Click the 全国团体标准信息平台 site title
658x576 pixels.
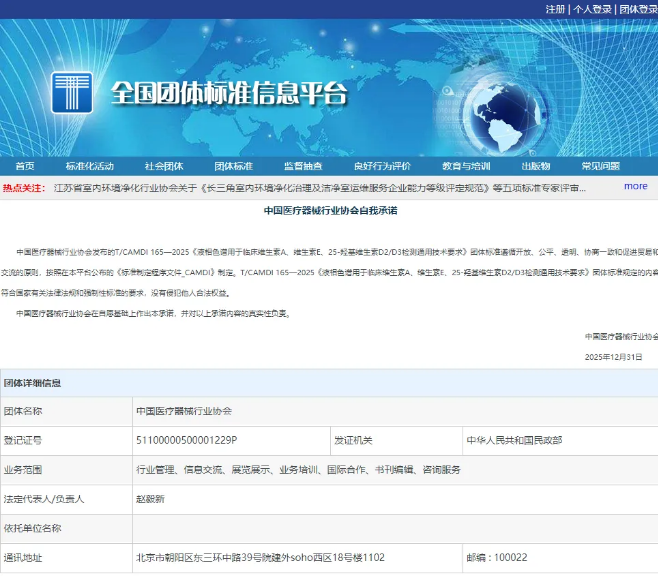229,94
